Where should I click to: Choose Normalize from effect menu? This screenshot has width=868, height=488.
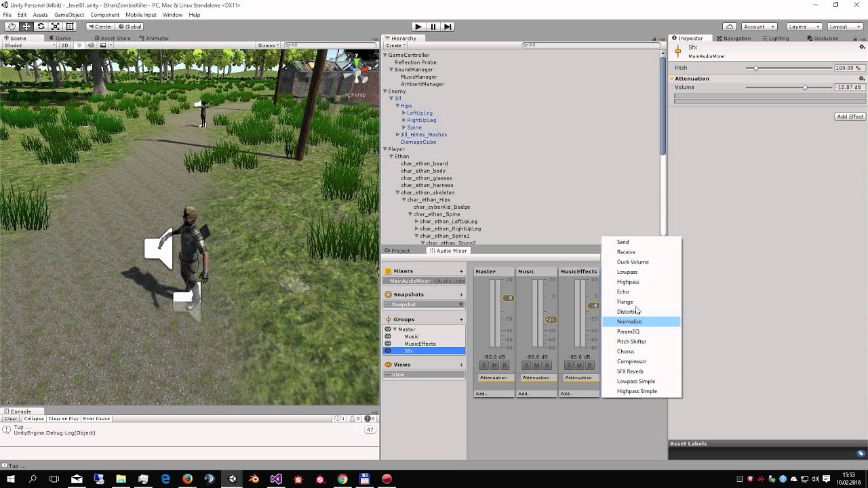click(642, 322)
